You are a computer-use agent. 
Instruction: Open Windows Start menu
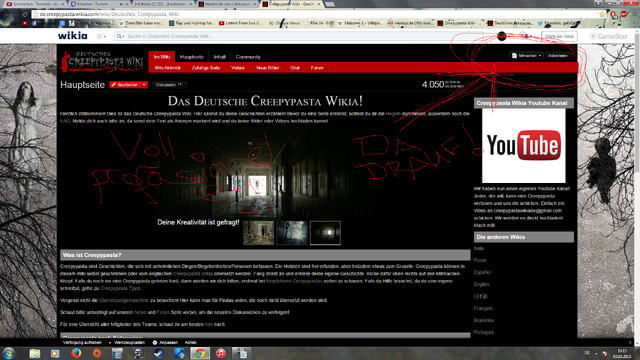pos(9,353)
